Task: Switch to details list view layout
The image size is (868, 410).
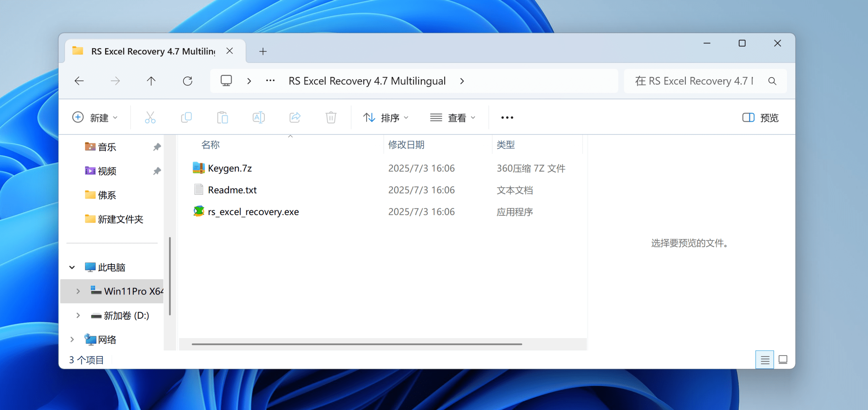Action: pyautogui.click(x=765, y=360)
